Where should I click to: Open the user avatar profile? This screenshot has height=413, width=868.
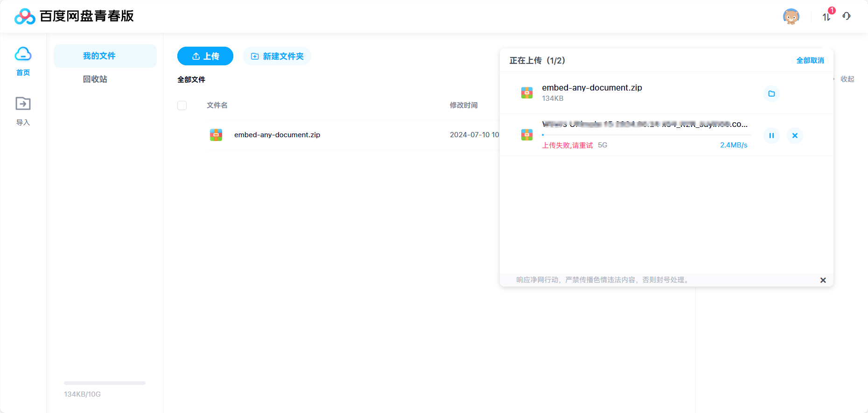click(791, 17)
